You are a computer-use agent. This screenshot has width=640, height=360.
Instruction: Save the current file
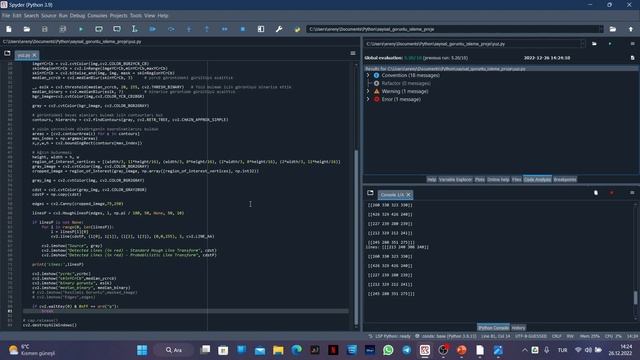point(44,29)
